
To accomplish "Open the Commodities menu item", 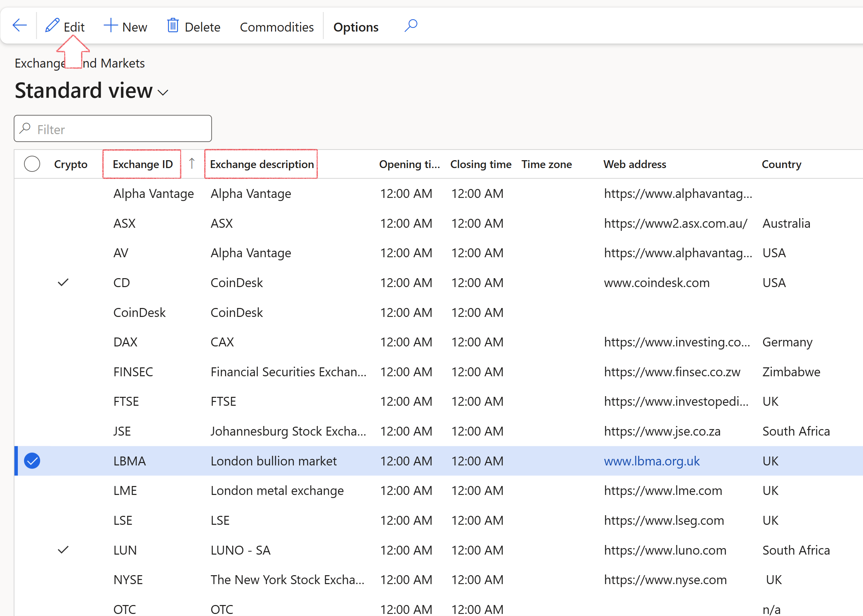I will tap(276, 27).
